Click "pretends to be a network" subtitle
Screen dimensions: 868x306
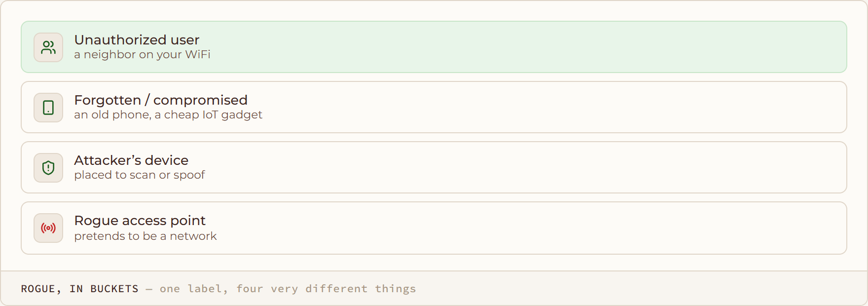(145, 236)
